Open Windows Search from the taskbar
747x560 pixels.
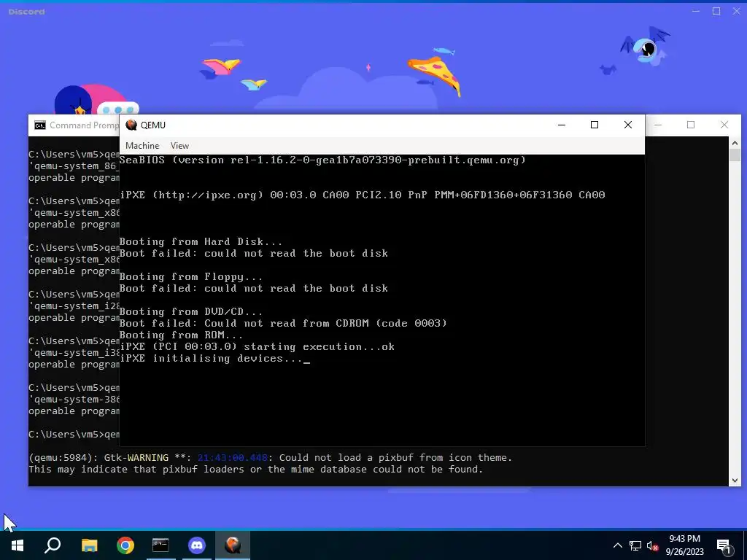pyautogui.click(x=53, y=545)
